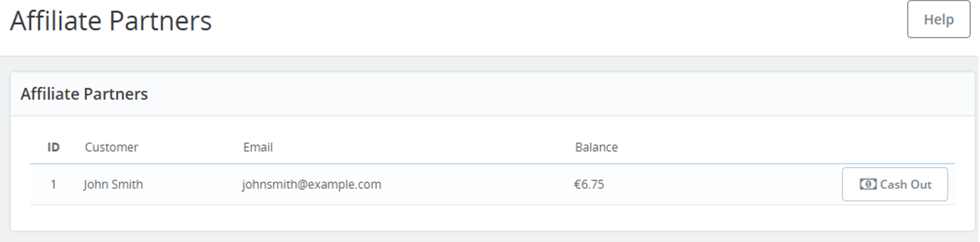
Task: Click the blank panel area below the table row
Action: pyautogui.click(x=493, y=218)
